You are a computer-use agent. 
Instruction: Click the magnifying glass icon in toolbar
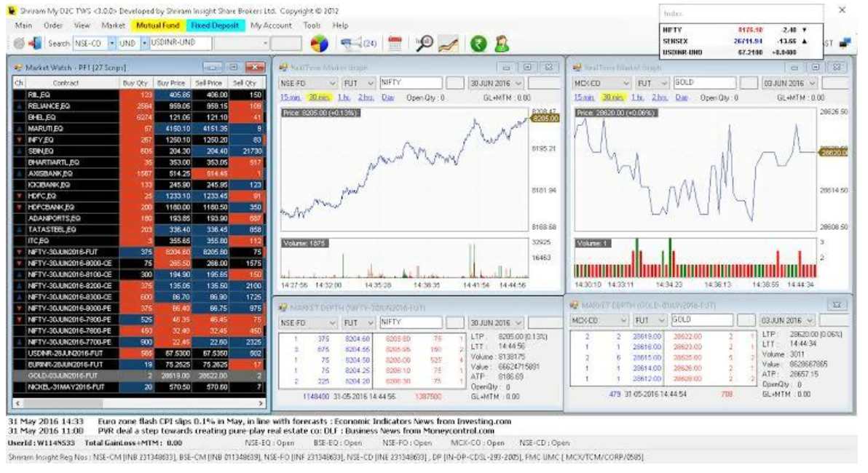pyautogui.click(x=424, y=44)
